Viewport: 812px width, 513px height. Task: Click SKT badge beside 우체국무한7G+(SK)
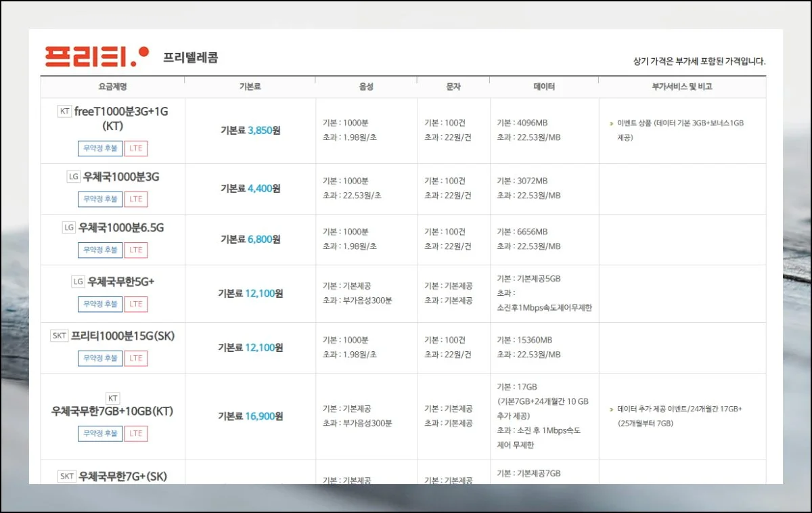click(66, 476)
